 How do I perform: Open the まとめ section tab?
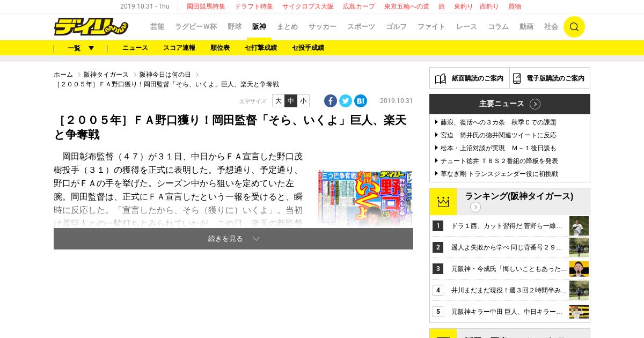coord(287,26)
